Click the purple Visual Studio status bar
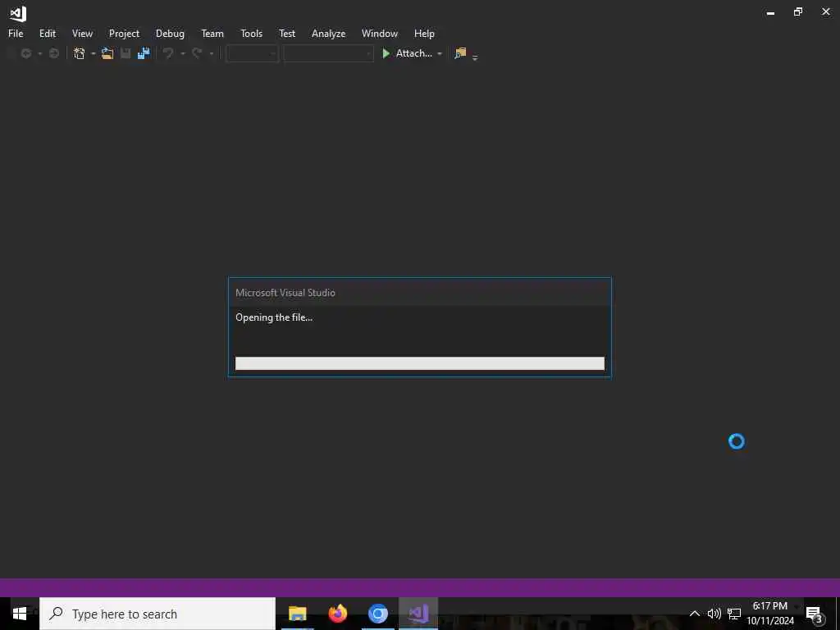The height and width of the screenshot is (630, 840). coord(420,587)
